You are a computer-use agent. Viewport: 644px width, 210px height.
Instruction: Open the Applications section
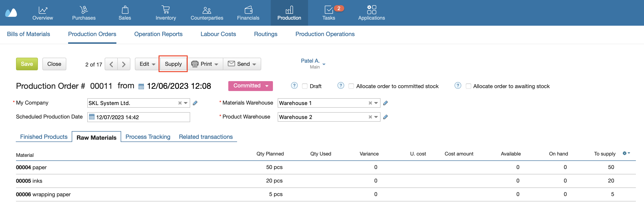point(372,13)
